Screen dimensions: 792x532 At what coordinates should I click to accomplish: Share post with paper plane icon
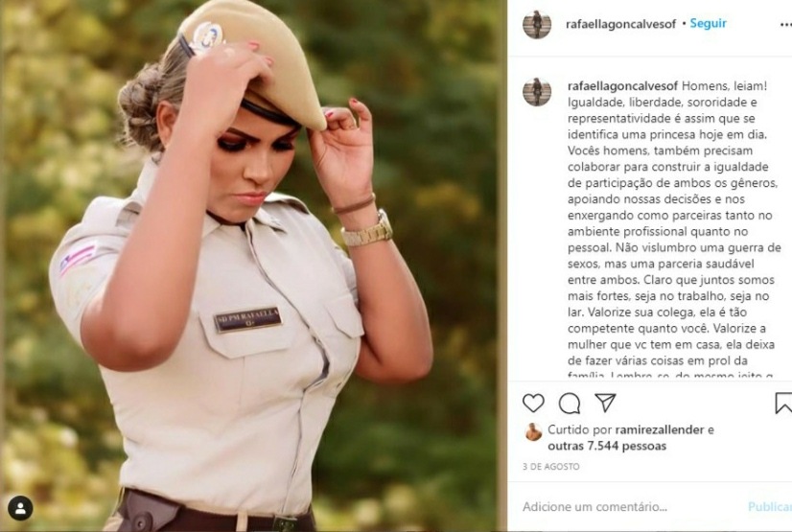point(605,403)
